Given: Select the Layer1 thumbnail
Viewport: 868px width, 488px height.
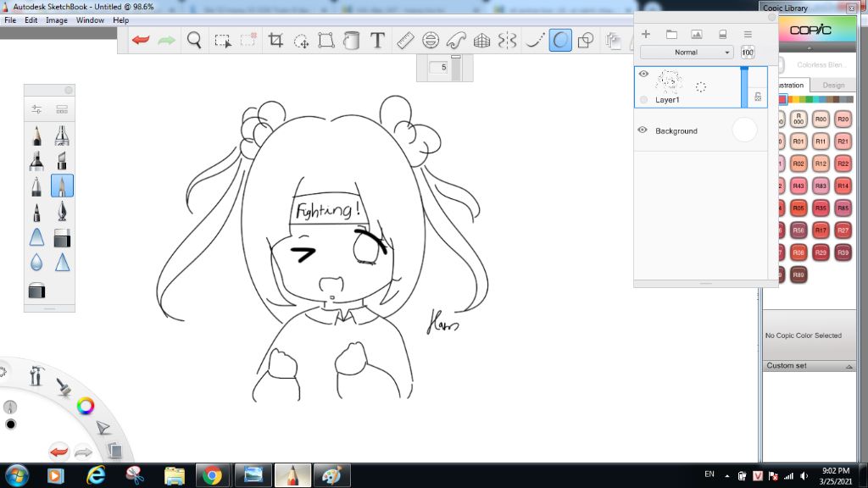Looking at the screenshot, I should tap(670, 82).
